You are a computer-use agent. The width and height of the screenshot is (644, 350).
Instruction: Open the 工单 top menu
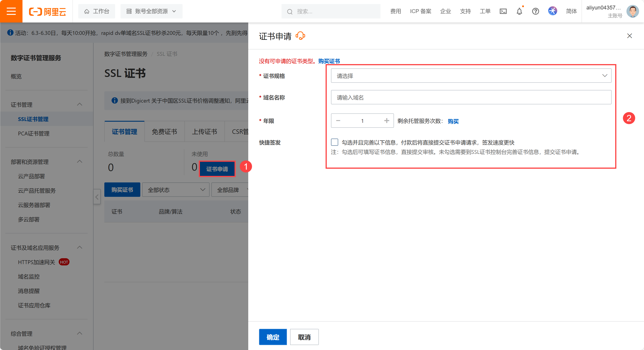485,11
